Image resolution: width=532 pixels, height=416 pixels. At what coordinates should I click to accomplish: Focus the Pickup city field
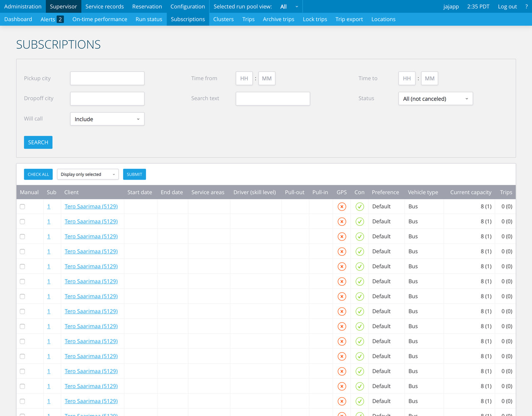pyautogui.click(x=107, y=78)
